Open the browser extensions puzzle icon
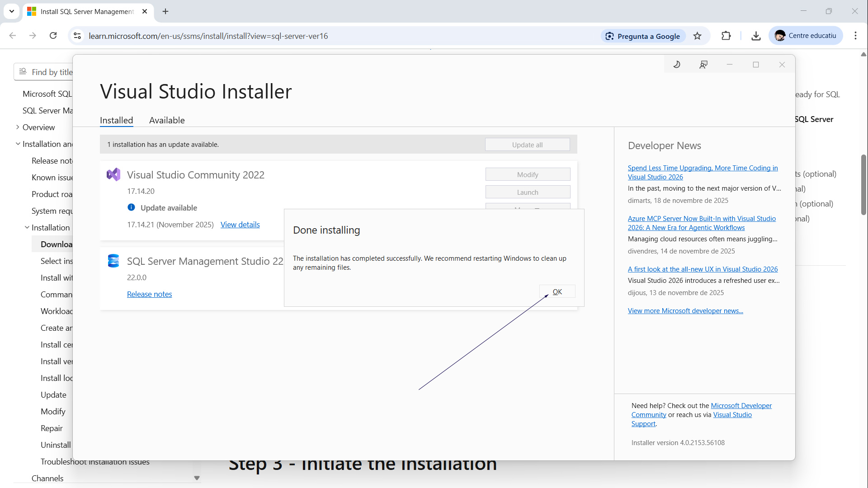Image resolution: width=868 pixels, height=488 pixels. tap(726, 36)
